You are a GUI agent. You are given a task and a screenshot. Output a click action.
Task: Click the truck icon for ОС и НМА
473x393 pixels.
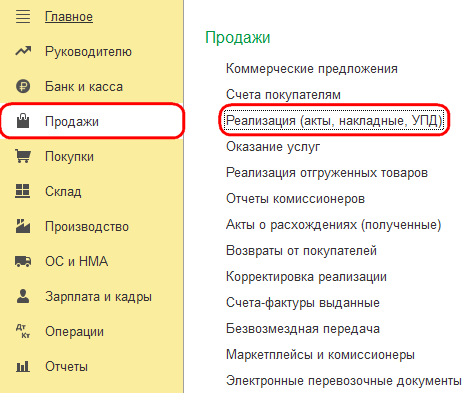23,261
